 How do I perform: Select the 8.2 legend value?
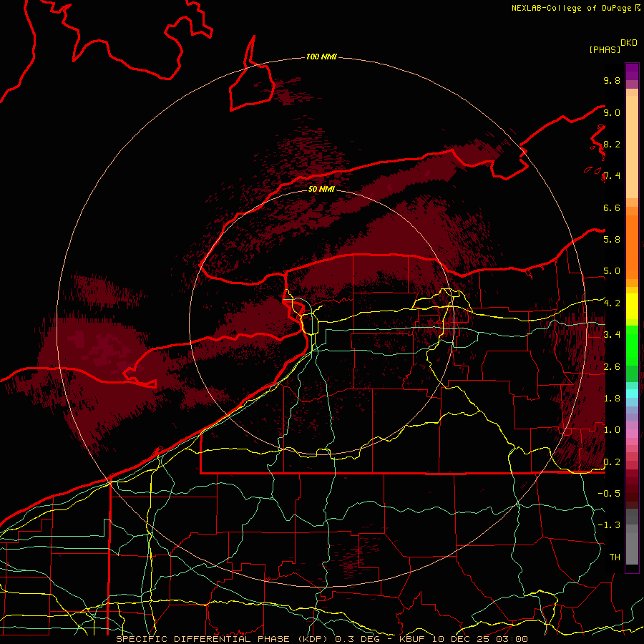(x=612, y=145)
